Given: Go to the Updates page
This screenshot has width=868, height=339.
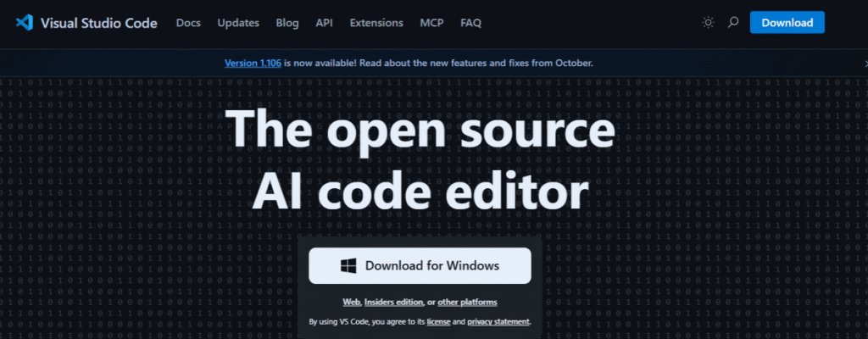Looking at the screenshot, I should click(238, 23).
